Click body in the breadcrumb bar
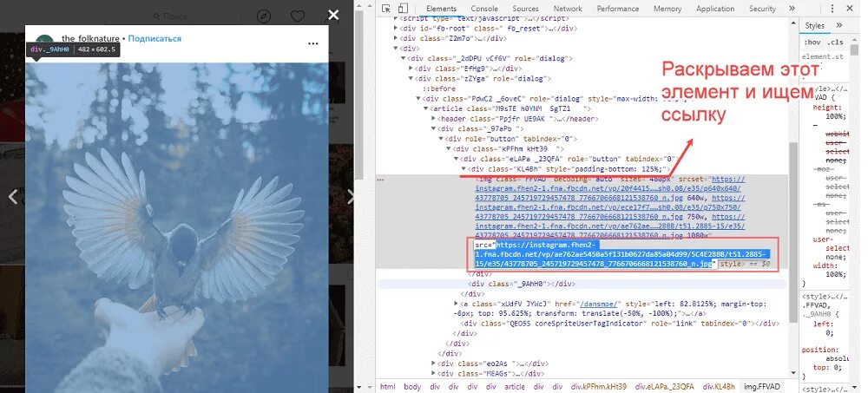 tap(412, 386)
